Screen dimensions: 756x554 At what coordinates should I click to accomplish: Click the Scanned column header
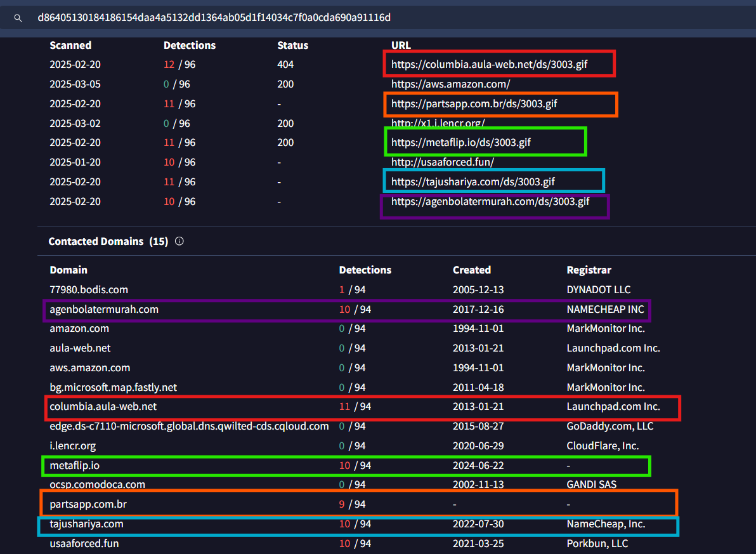(x=70, y=45)
